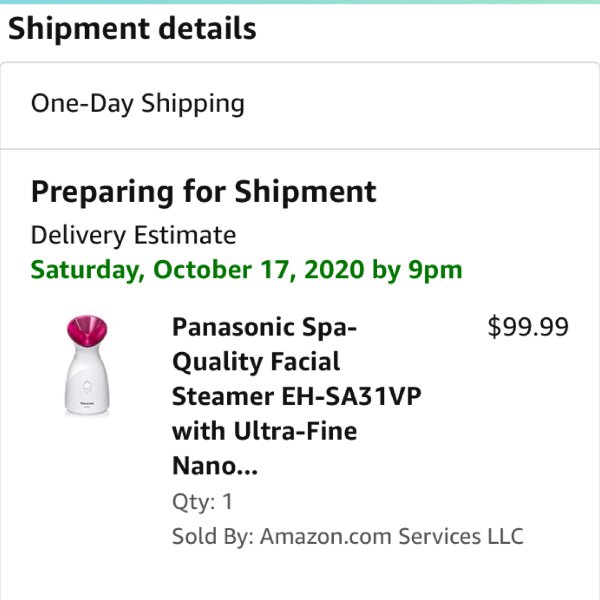The height and width of the screenshot is (600, 600).
Task: Click the One-Day Shipping row
Action: [300, 105]
